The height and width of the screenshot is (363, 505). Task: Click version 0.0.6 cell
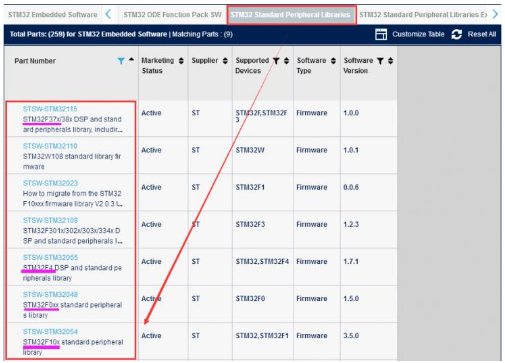pos(351,187)
